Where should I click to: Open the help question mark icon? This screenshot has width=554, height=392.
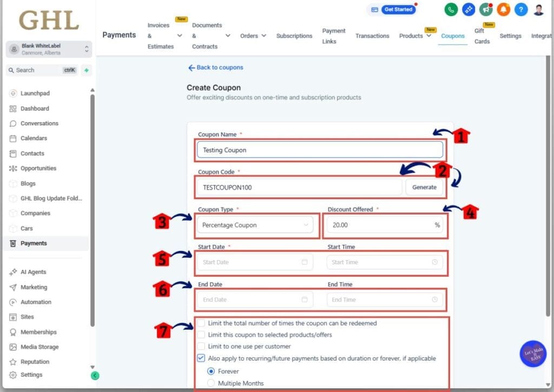[521, 9]
